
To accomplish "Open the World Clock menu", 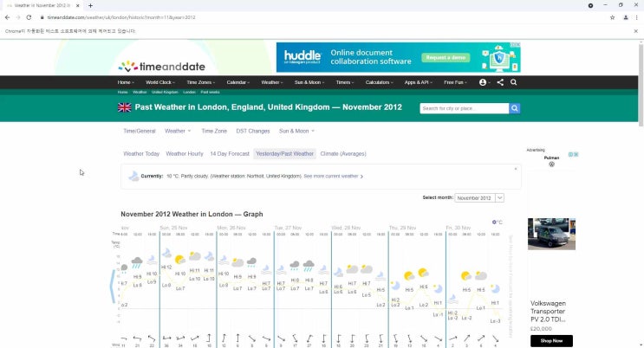I will pos(160,82).
